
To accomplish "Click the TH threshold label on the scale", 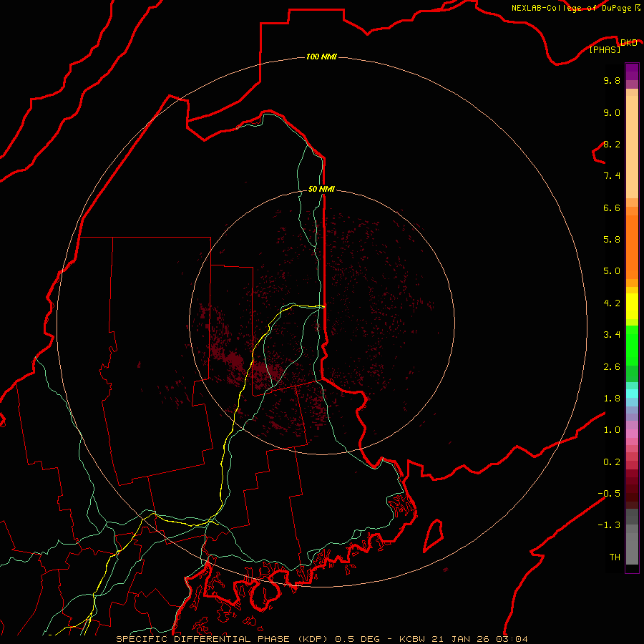I will click(x=615, y=557).
